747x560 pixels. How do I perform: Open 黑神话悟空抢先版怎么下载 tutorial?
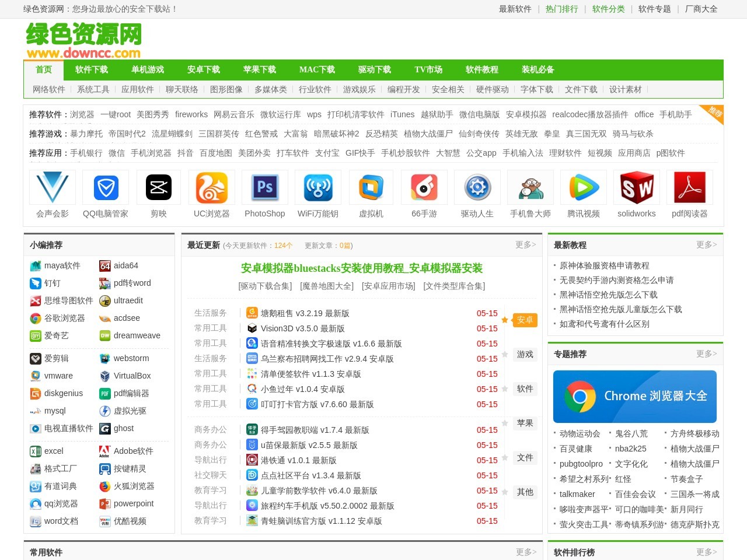pos(608,295)
